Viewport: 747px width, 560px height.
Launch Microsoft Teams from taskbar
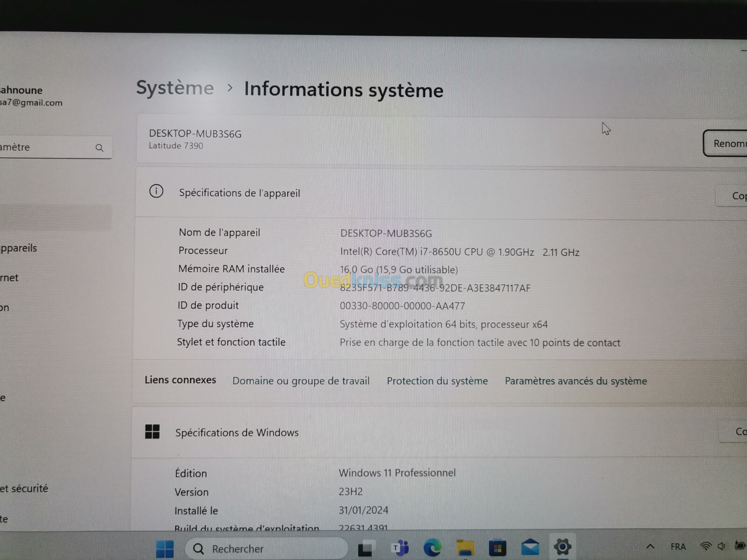coord(400,548)
